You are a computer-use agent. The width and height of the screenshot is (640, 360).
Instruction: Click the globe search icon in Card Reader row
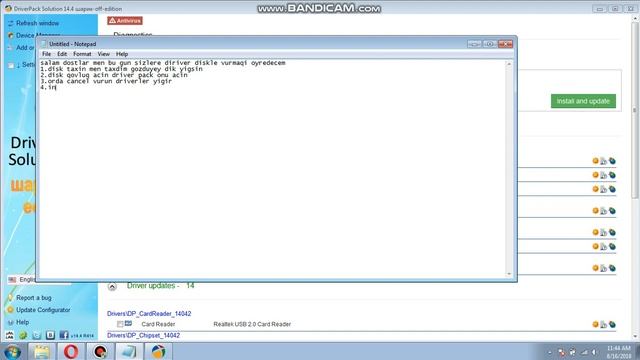click(612, 324)
